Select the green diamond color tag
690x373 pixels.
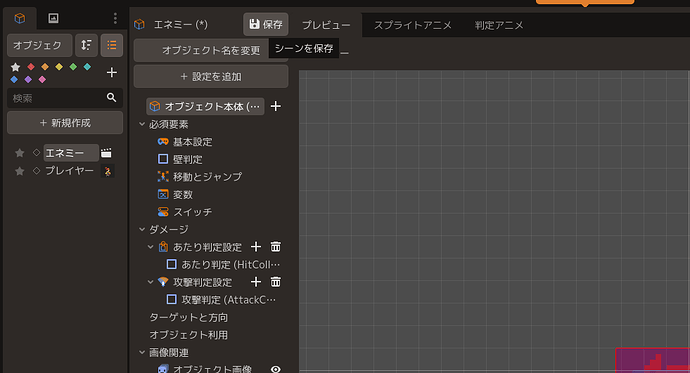(x=73, y=67)
